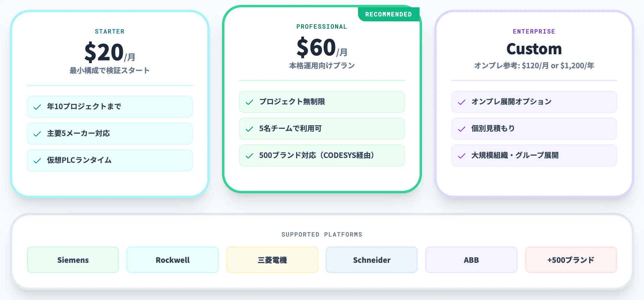Viewport: 644px width, 300px height.
Task: Choose the 三菱電機 platform chip
Action: 272,260
